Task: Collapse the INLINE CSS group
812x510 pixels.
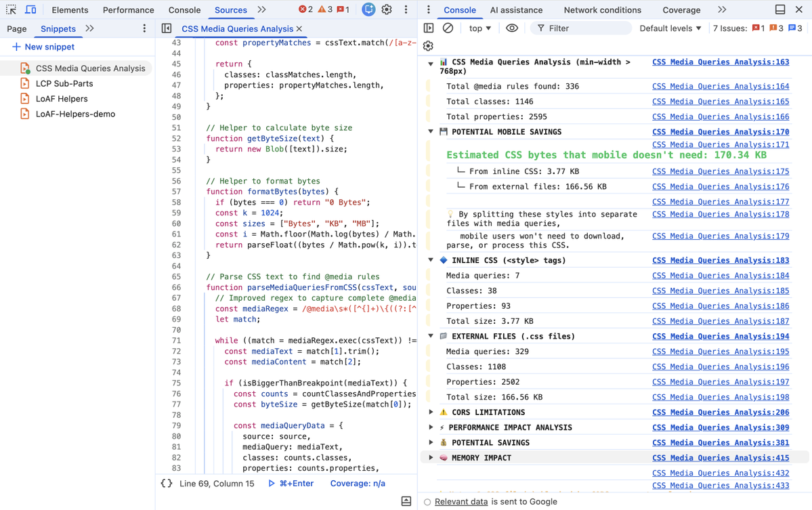Action: 431,261
